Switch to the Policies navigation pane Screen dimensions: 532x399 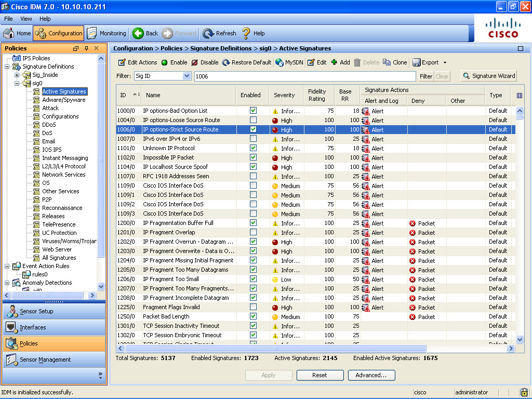point(54,343)
